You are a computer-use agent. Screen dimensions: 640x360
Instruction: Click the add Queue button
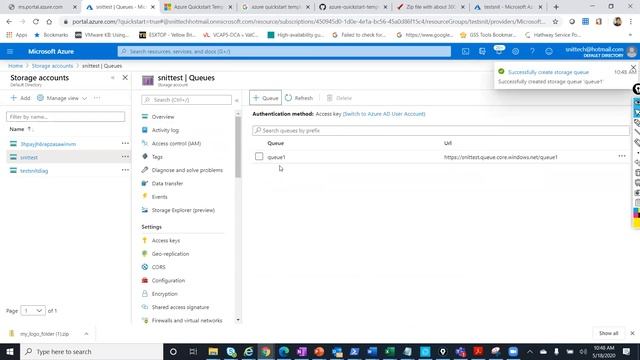(x=265, y=98)
